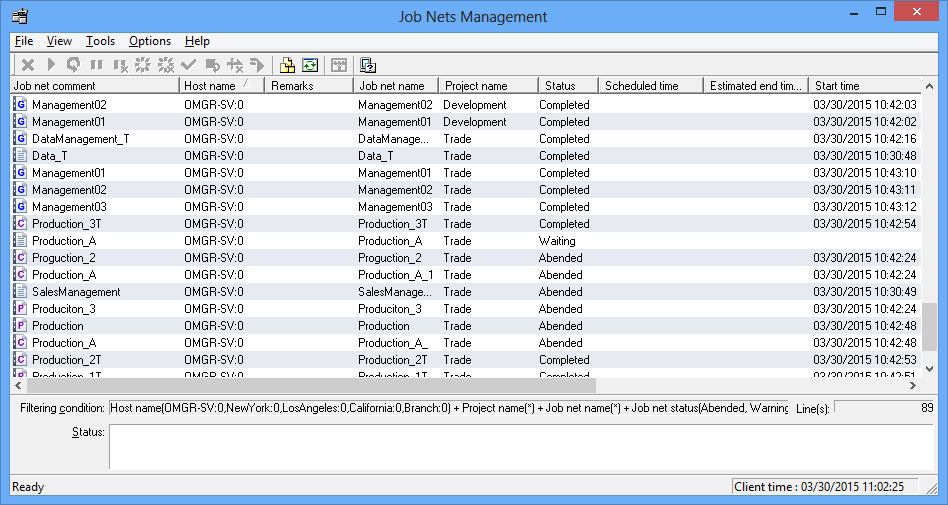Click inside the Status text box
The width and height of the screenshot is (948, 505).
click(520, 446)
